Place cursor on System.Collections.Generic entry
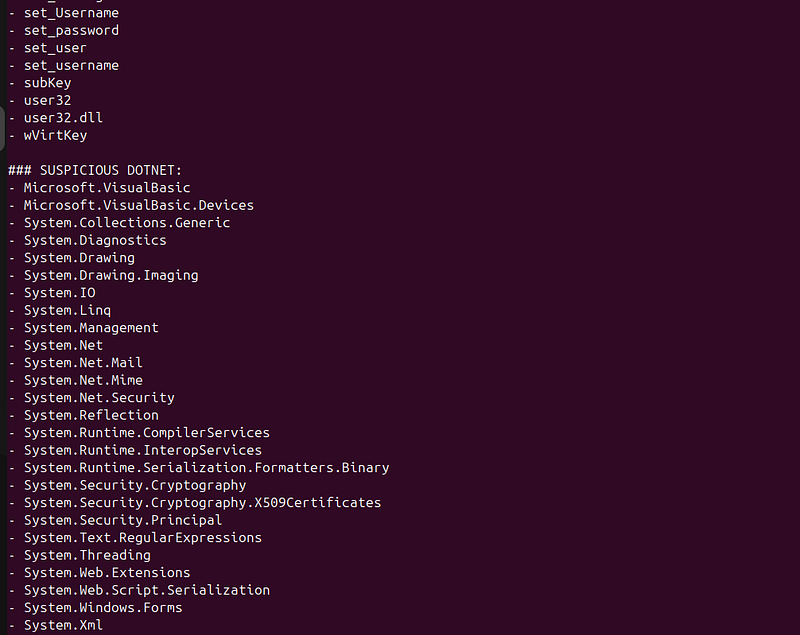800x635 pixels. pyautogui.click(x=127, y=223)
